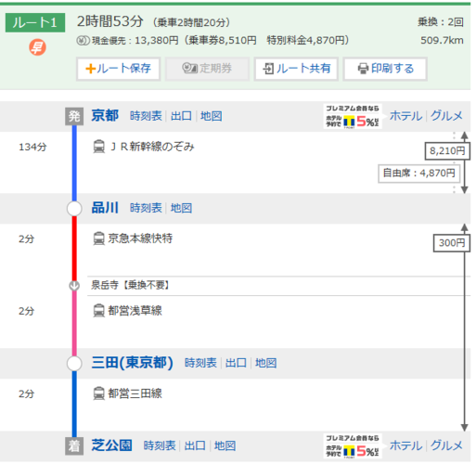
Task: Click the ルート保存 button
Action: pos(118,69)
